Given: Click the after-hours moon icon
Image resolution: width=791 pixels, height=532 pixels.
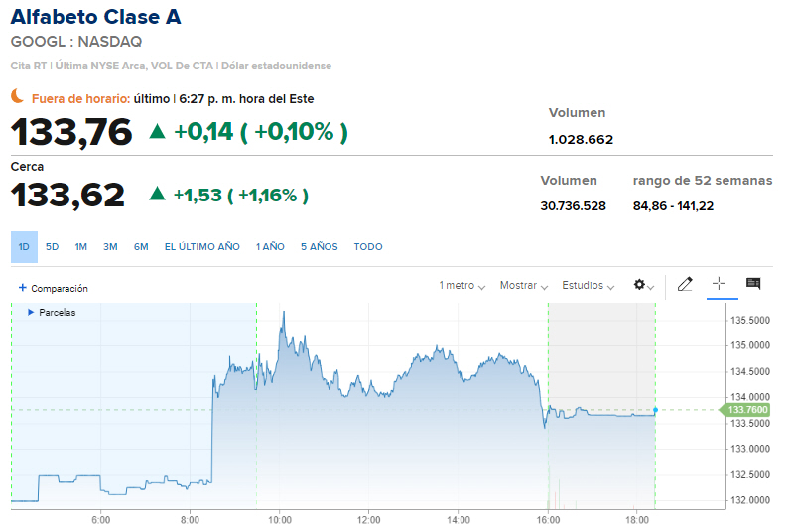Looking at the screenshot, I should [18, 96].
